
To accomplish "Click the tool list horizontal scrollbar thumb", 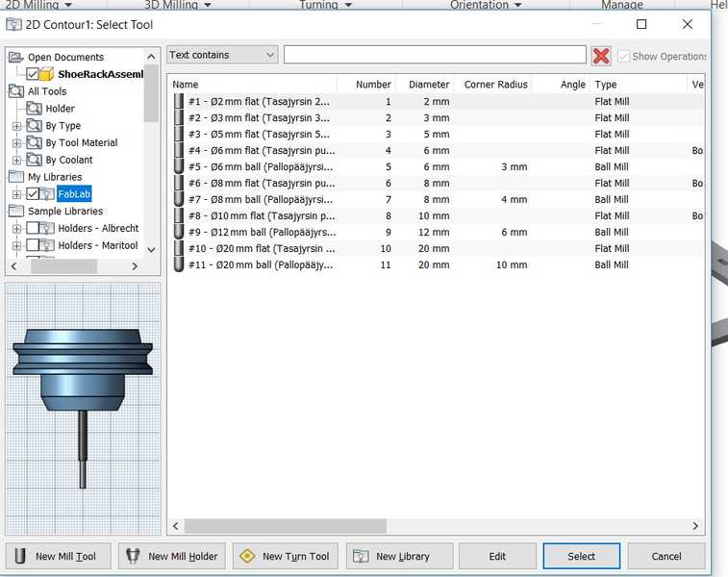I will click(x=285, y=526).
